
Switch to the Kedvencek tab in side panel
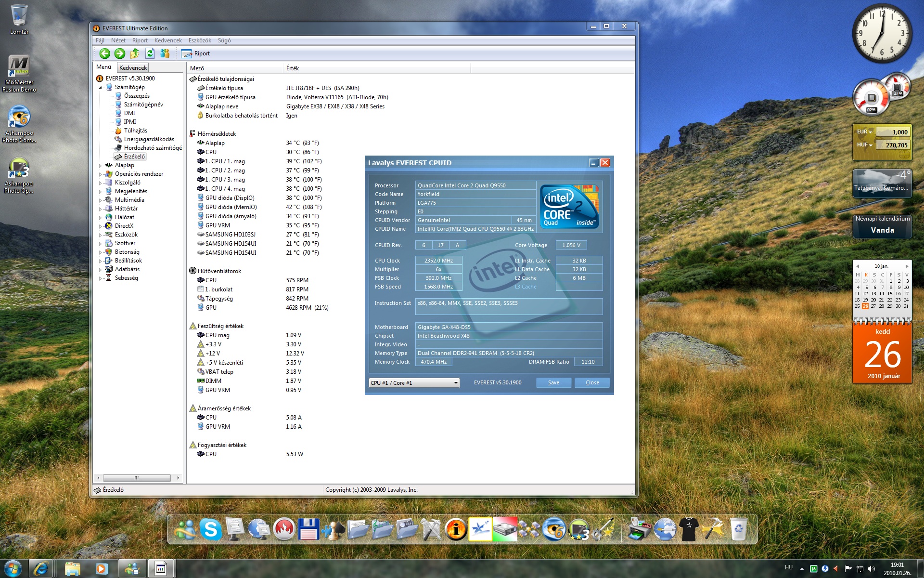133,68
